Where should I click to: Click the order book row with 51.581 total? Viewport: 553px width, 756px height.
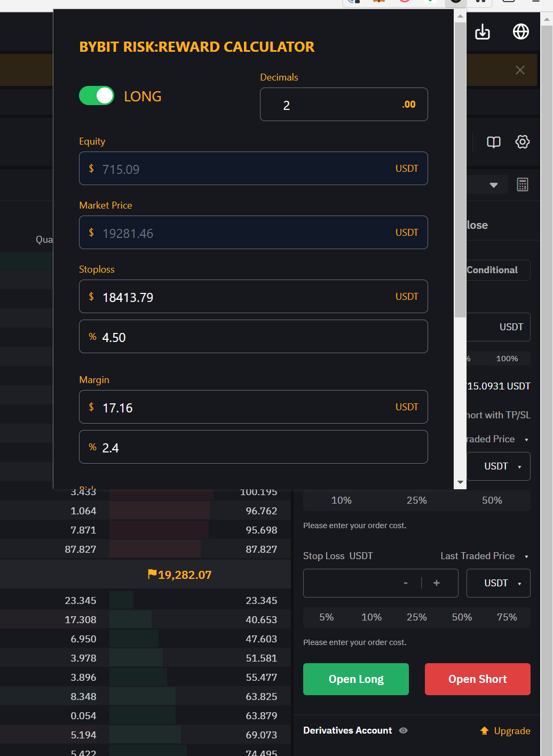pyautogui.click(x=145, y=658)
